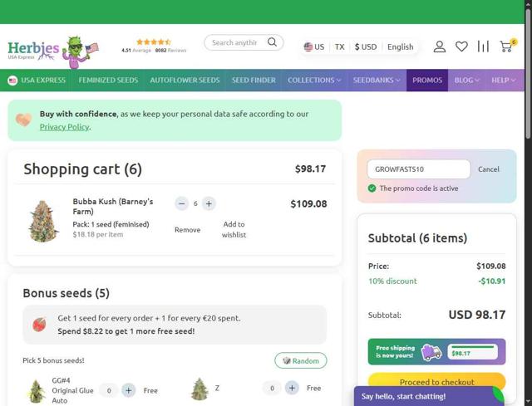
Task: Expand the Help menu
Action: [504, 81]
